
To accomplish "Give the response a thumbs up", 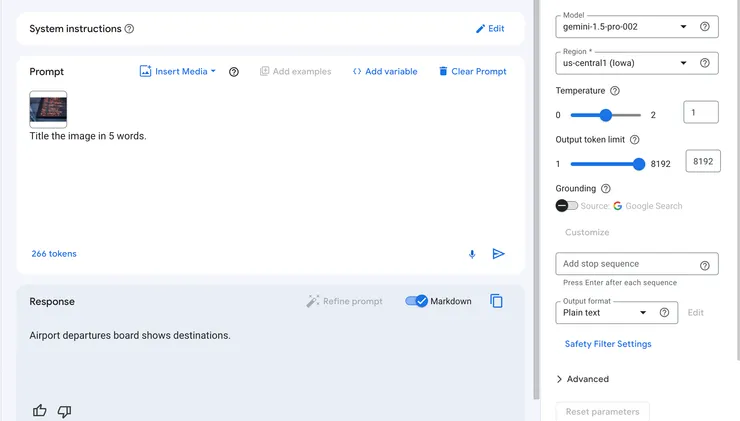I will [40, 411].
